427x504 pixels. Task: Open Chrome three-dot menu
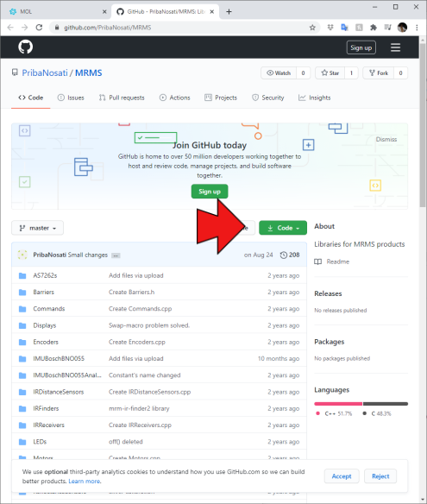coord(417,28)
